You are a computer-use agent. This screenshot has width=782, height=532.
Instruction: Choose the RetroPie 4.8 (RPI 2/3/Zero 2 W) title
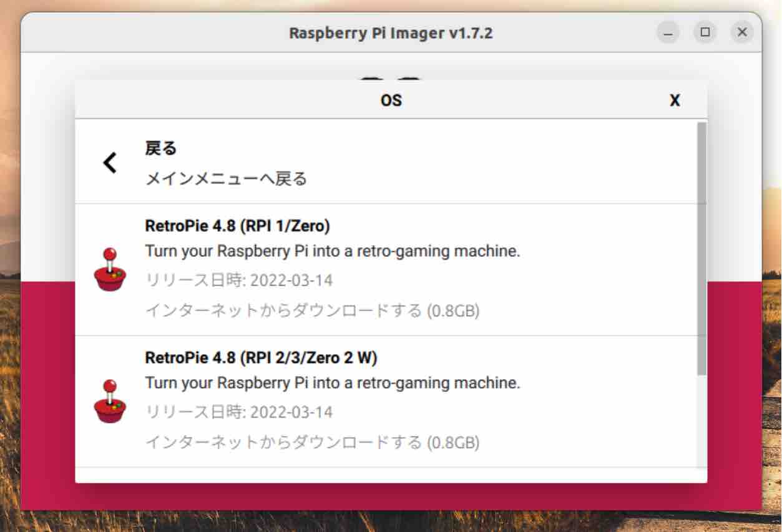click(x=261, y=357)
